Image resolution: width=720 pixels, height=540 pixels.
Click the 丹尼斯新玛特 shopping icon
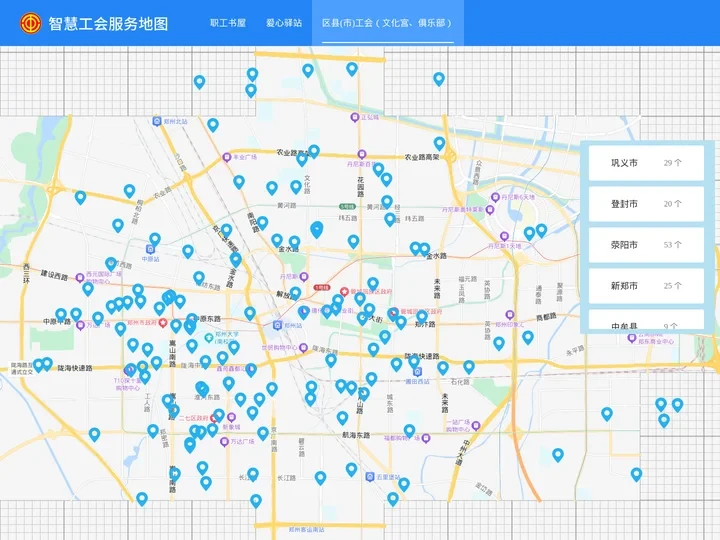click(x=490, y=210)
